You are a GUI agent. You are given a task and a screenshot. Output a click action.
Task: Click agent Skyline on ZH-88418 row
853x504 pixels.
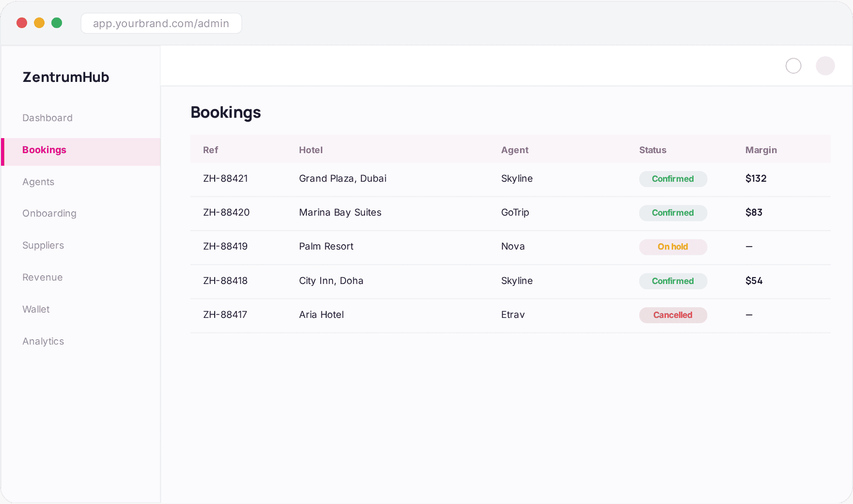click(x=517, y=281)
